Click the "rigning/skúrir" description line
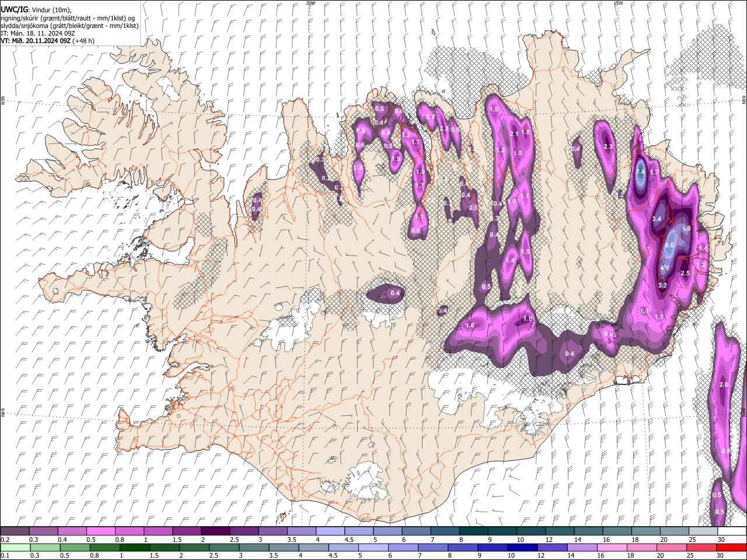This screenshot has width=747, height=560. (x=68, y=17)
